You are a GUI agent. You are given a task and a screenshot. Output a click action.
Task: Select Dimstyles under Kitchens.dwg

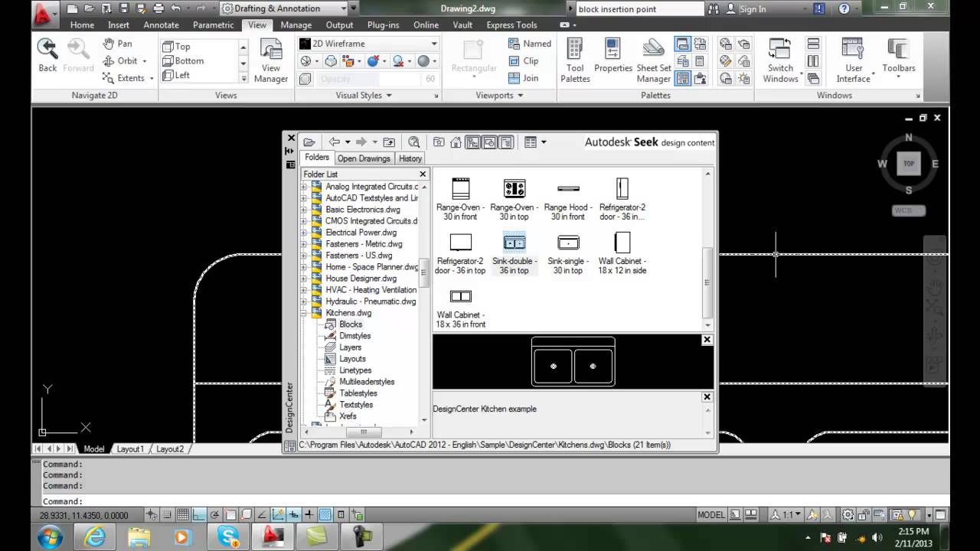355,336
